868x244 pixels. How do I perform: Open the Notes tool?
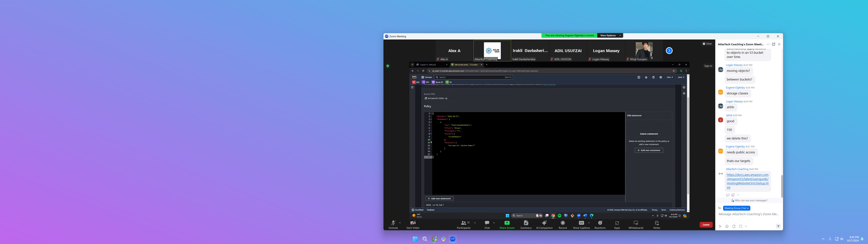[657, 223]
